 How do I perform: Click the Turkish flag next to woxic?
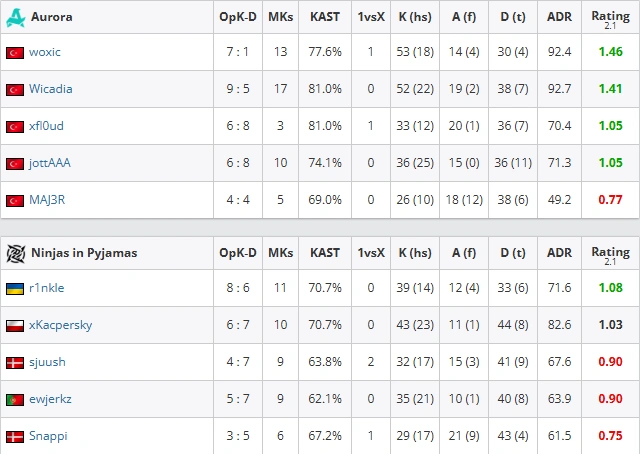click(x=15, y=53)
